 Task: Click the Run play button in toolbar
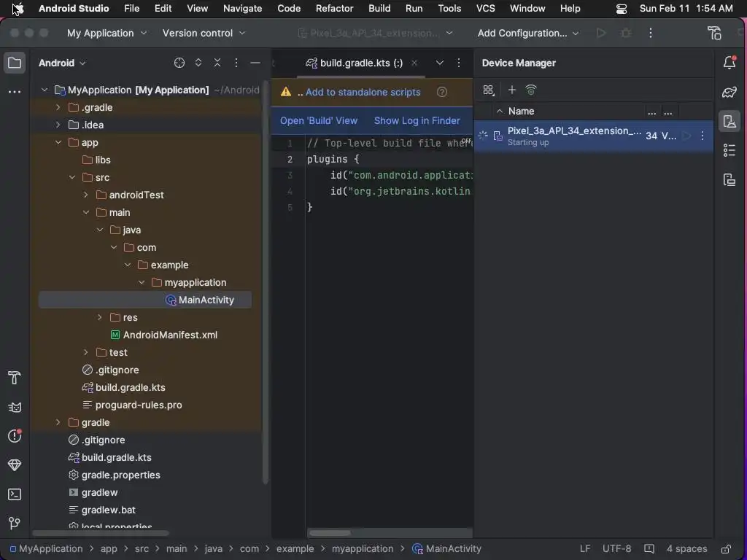pyautogui.click(x=601, y=33)
